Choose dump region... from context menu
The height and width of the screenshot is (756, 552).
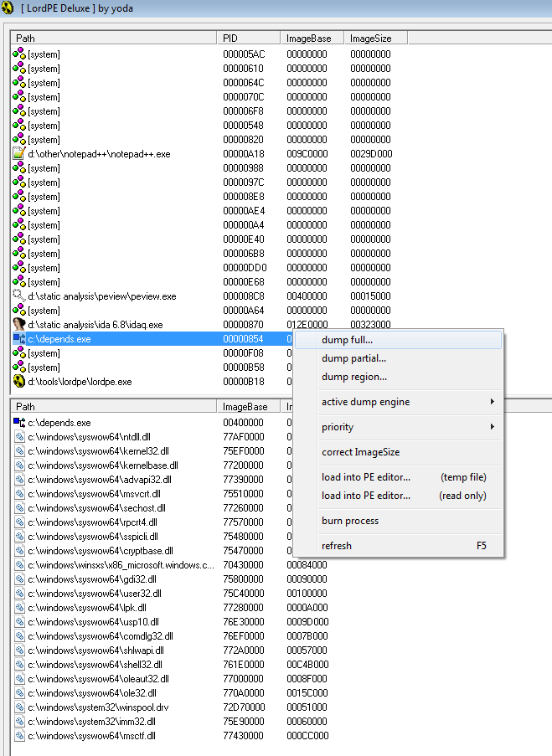click(398, 377)
